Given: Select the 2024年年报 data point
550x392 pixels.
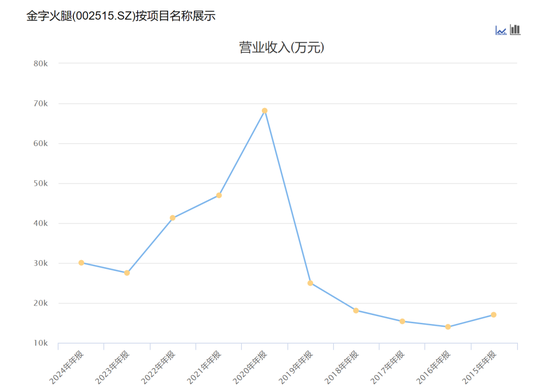Looking at the screenshot, I should coord(81,263).
